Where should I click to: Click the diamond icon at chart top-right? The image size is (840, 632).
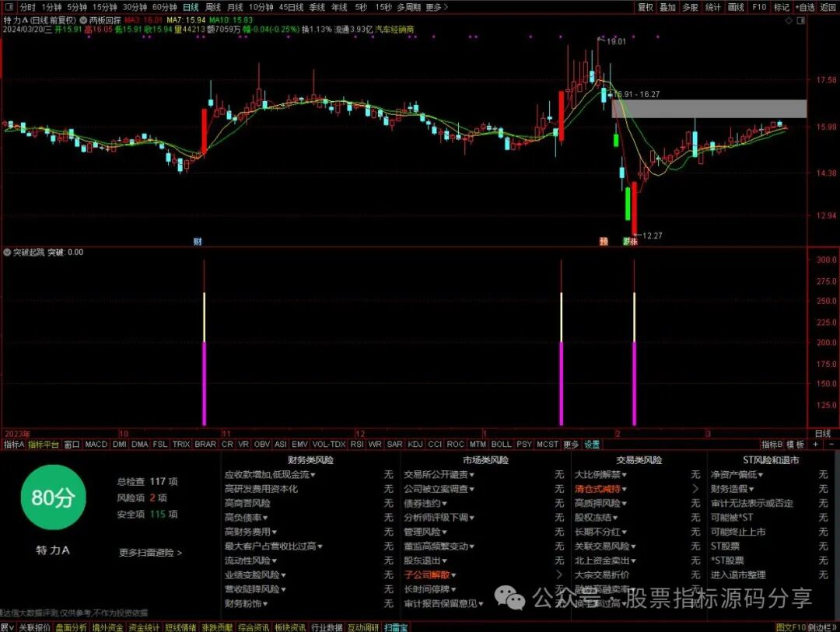[x=789, y=20]
